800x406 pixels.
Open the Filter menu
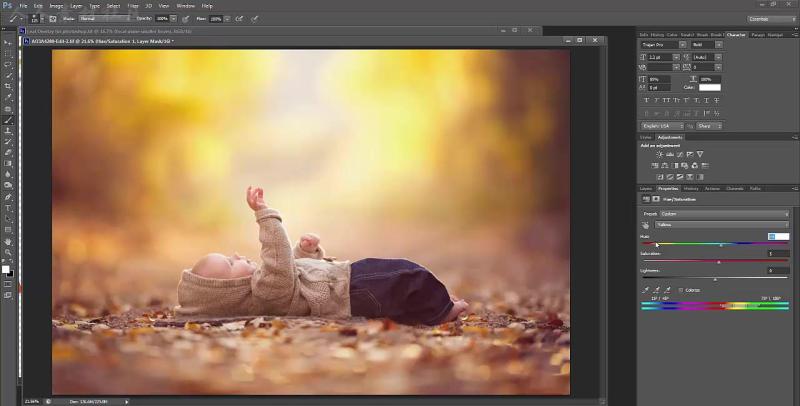(133, 6)
